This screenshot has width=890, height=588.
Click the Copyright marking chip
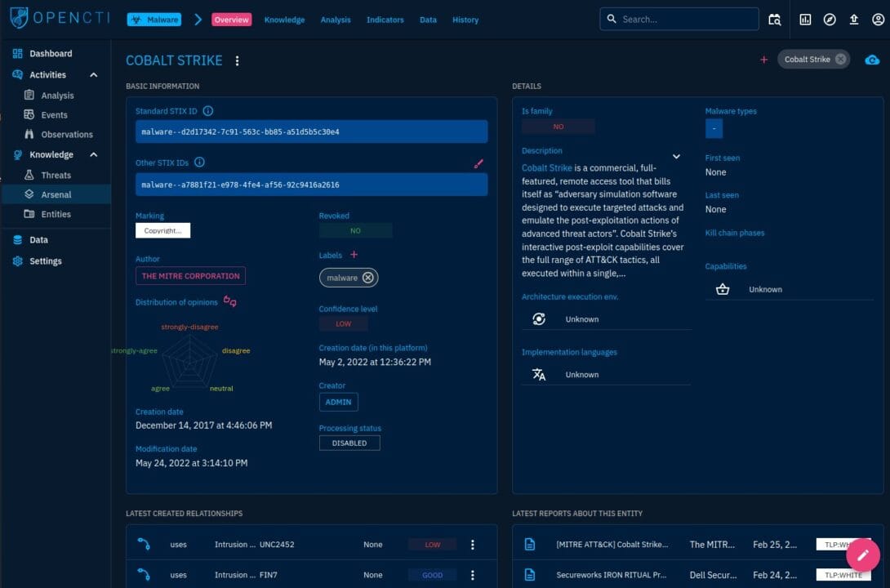[x=163, y=230]
